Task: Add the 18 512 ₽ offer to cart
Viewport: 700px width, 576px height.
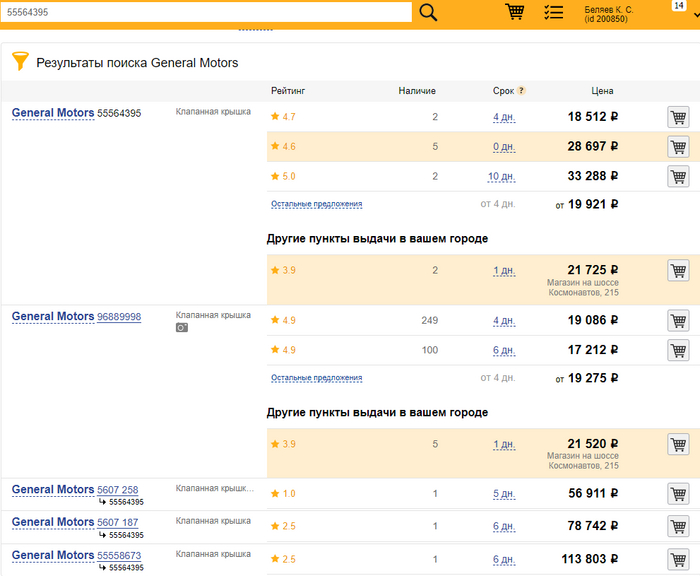Action: (x=678, y=117)
